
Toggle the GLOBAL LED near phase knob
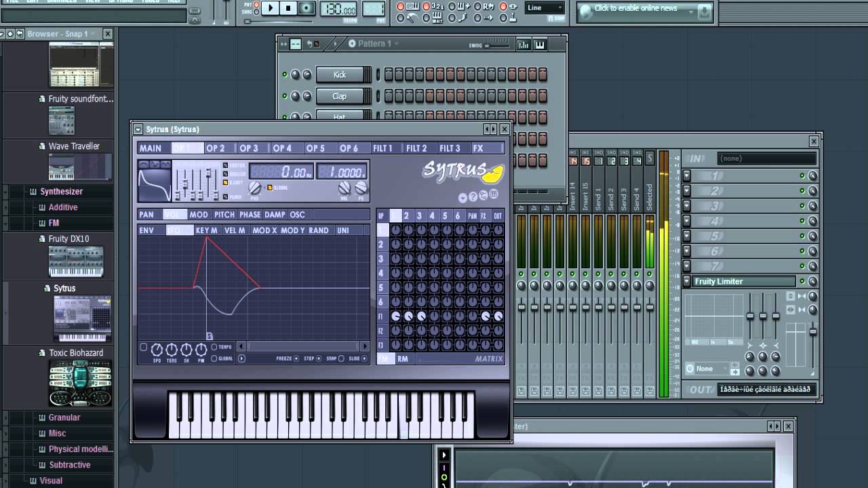pos(270,188)
